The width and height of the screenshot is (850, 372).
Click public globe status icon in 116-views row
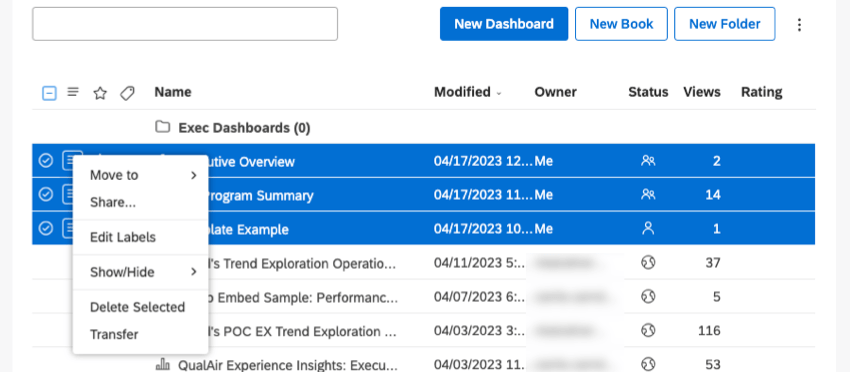click(648, 330)
